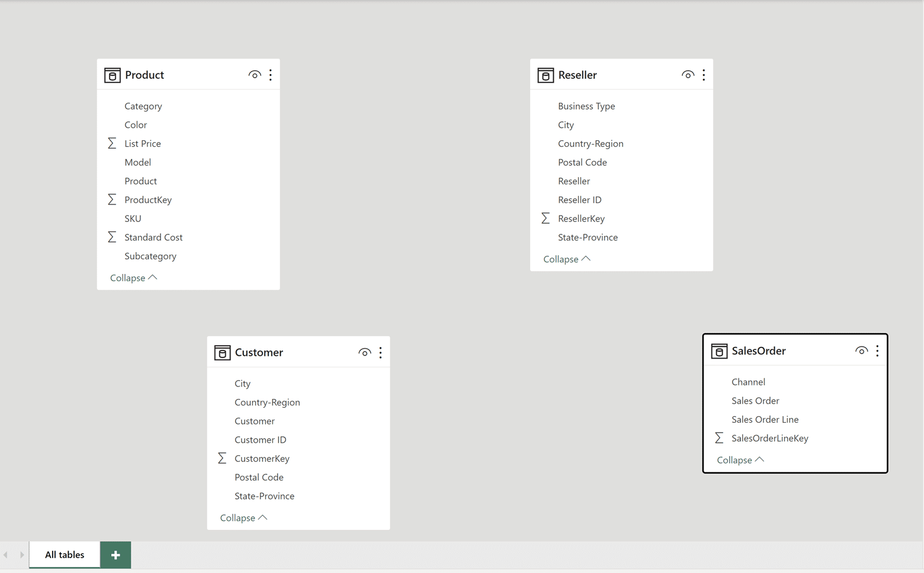Screen dimensions: 924x573
Task: Create a new layout with the plus button
Action: (115, 555)
